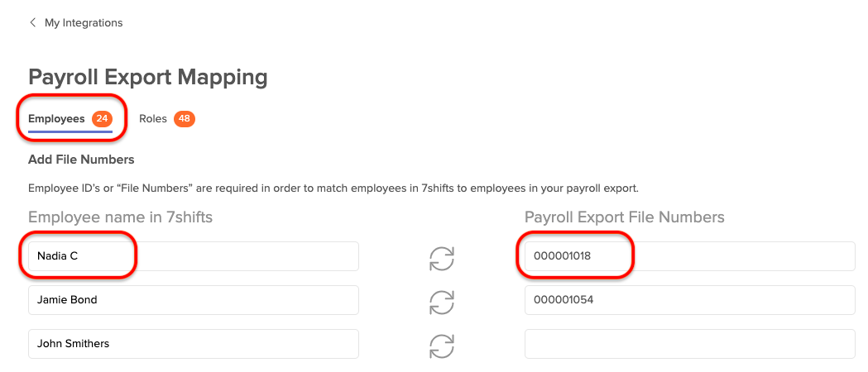The width and height of the screenshot is (868, 372).
Task: Click the File Numbers description text
Action: (x=333, y=188)
